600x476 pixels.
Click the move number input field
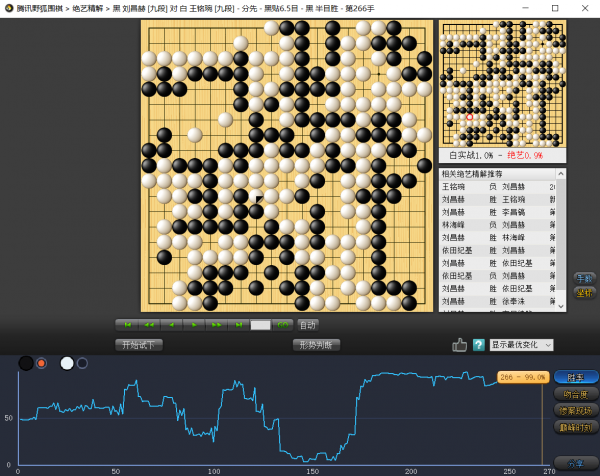click(260, 325)
